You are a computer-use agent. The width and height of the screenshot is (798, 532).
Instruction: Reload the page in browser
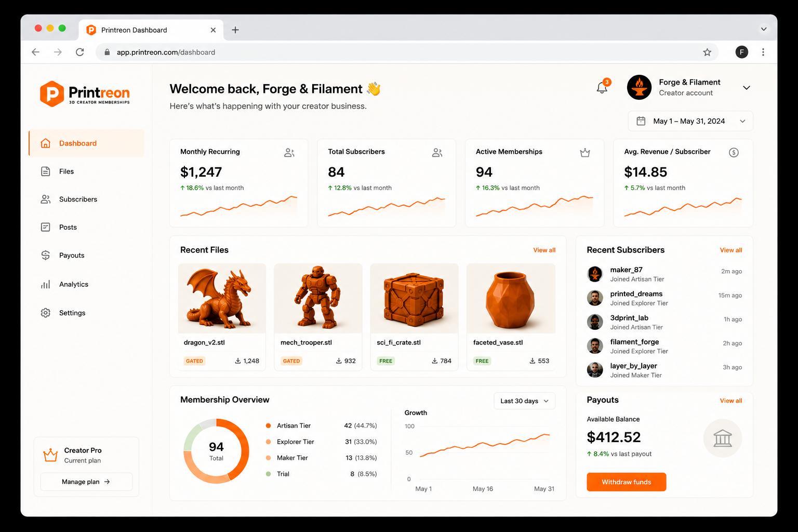tap(80, 52)
